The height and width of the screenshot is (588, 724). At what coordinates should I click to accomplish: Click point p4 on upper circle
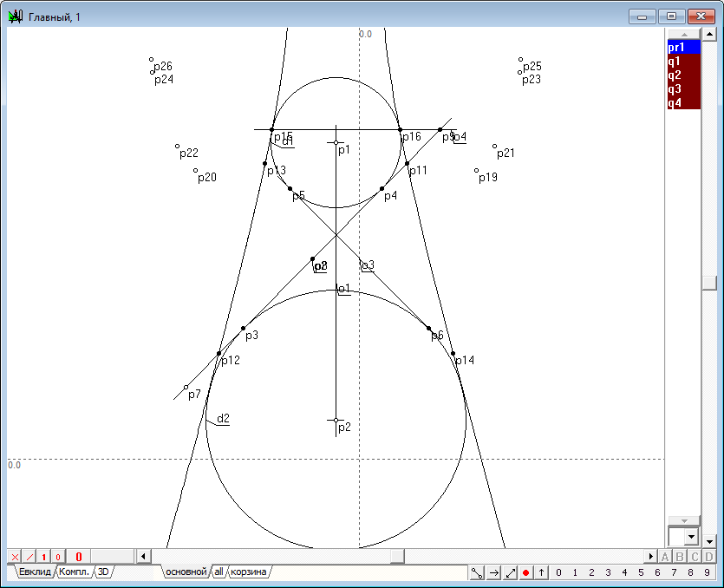pyautogui.click(x=382, y=188)
